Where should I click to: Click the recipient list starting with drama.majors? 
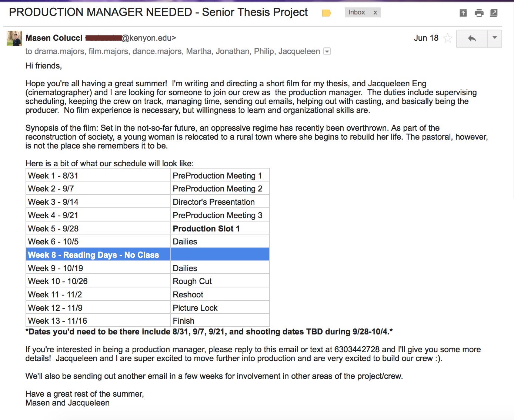(173, 51)
